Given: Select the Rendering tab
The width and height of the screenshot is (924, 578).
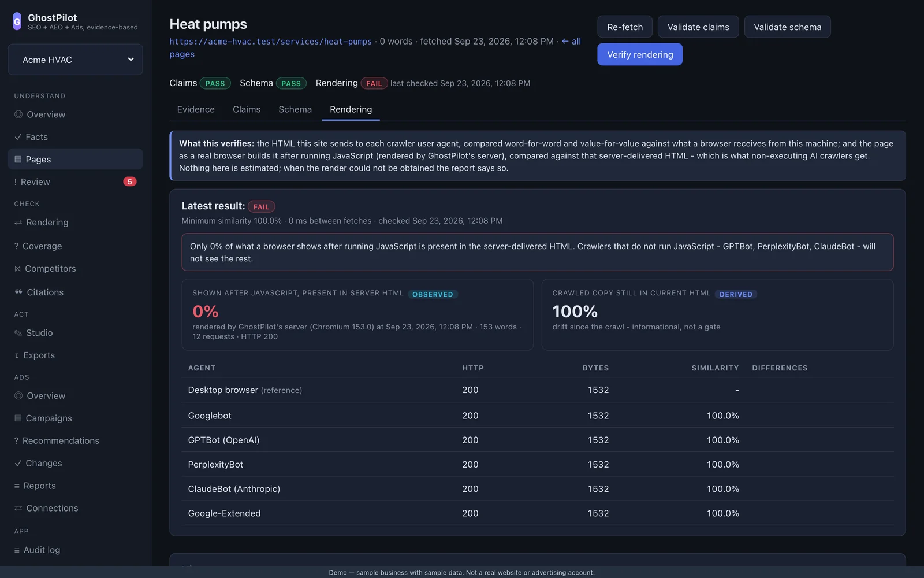Looking at the screenshot, I should [351, 109].
